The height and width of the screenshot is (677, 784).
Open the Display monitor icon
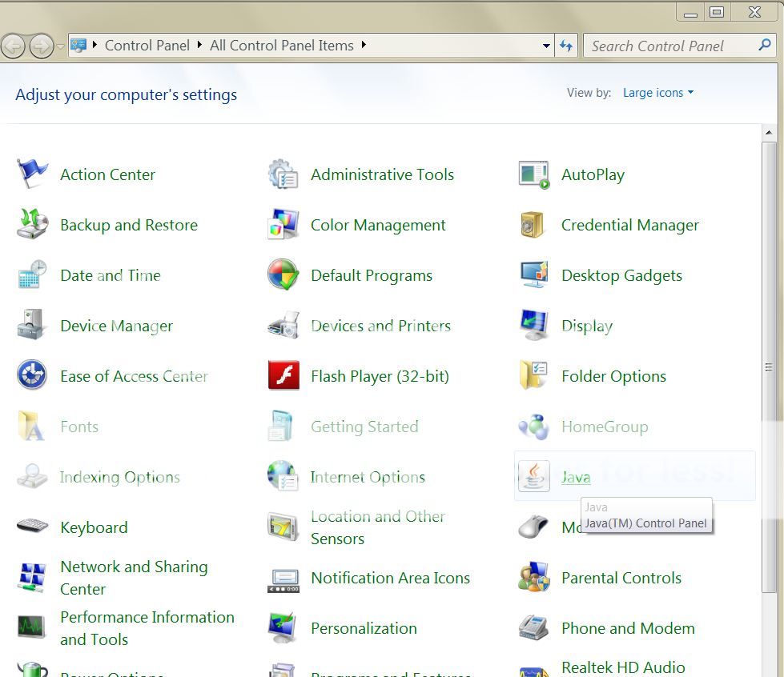534,325
